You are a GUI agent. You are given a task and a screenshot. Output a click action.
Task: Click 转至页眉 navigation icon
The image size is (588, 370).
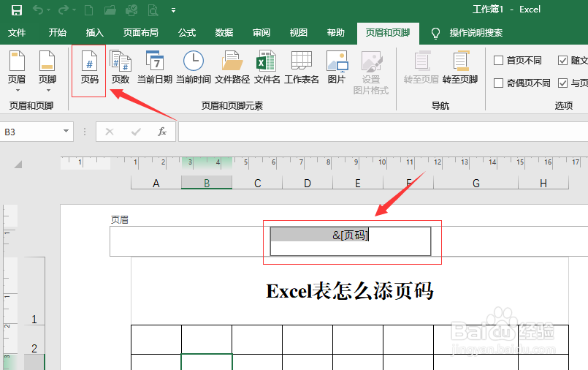[x=421, y=67]
